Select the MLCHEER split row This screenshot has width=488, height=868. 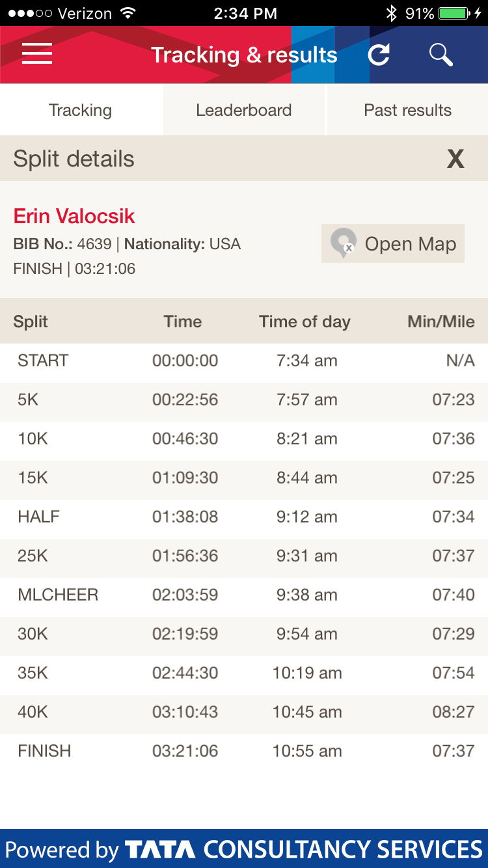[x=244, y=595]
